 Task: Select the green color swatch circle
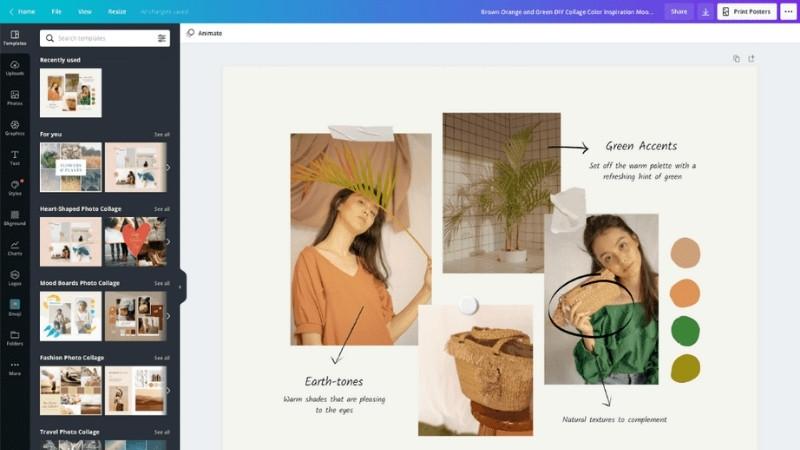point(685,331)
